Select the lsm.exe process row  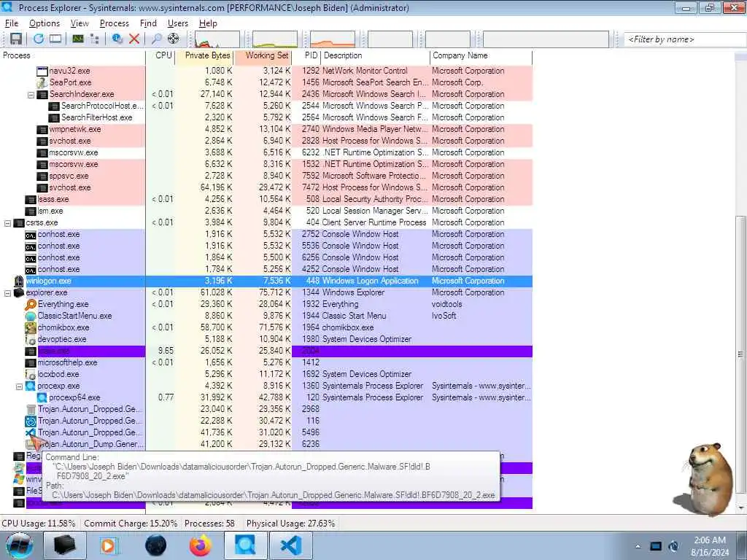[x=266, y=211]
